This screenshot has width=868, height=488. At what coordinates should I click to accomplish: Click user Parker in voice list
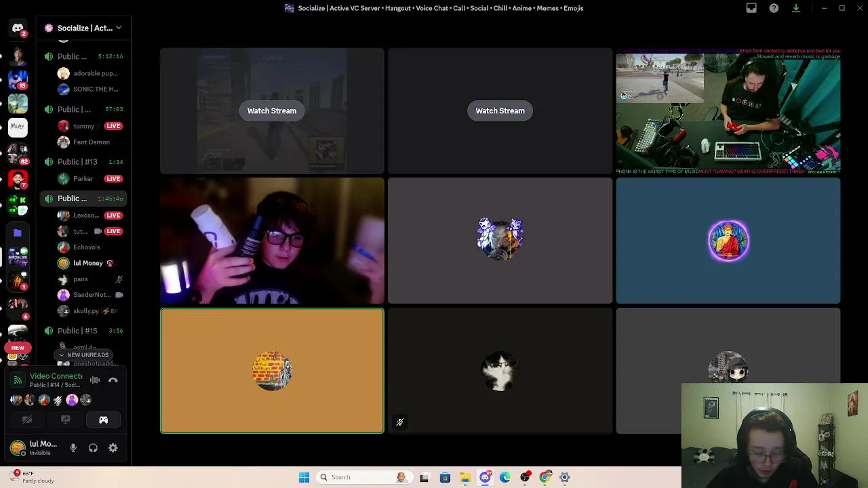coord(91,179)
